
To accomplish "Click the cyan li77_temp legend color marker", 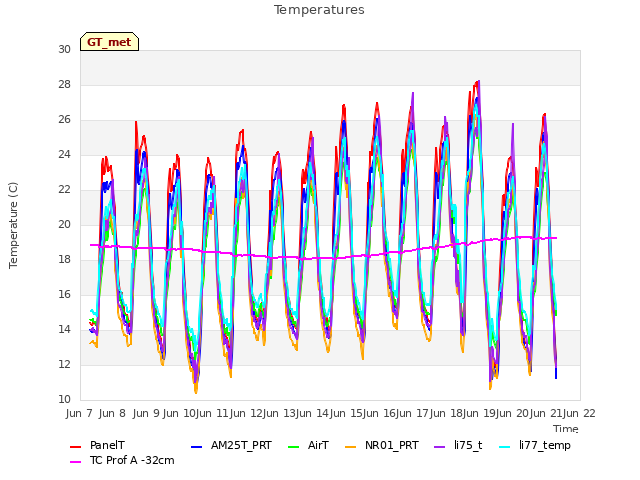I will click(x=505, y=447).
